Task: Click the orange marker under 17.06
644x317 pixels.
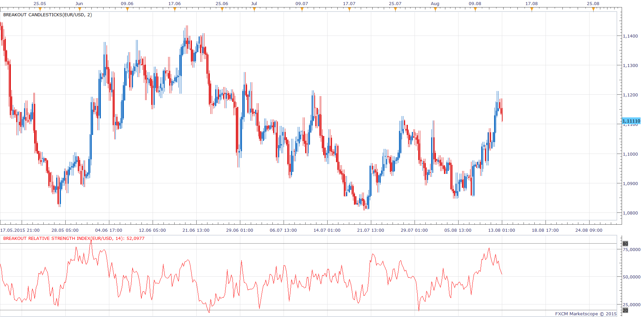Action: click(x=175, y=9)
